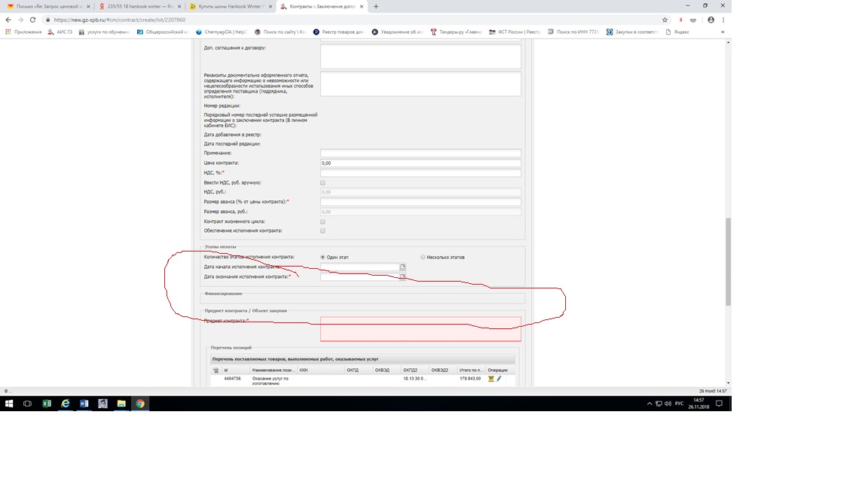Open File Explorer from taskbar
This screenshot has width=868, height=488.
121,404
